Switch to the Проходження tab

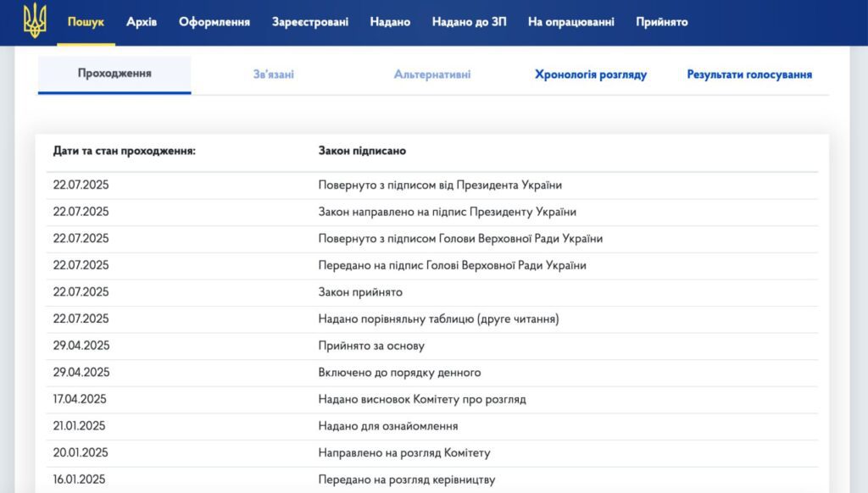coord(114,74)
